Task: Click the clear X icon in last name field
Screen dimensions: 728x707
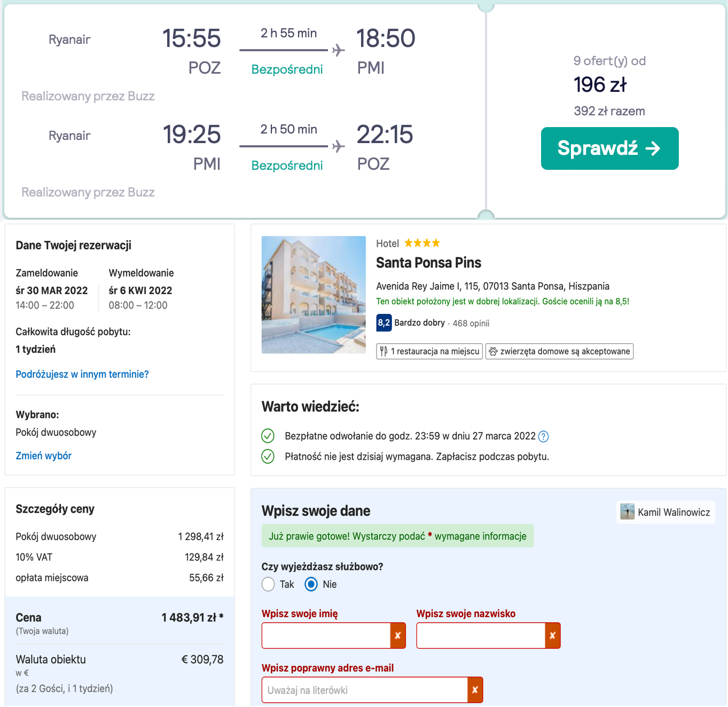Action: point(553,635)
